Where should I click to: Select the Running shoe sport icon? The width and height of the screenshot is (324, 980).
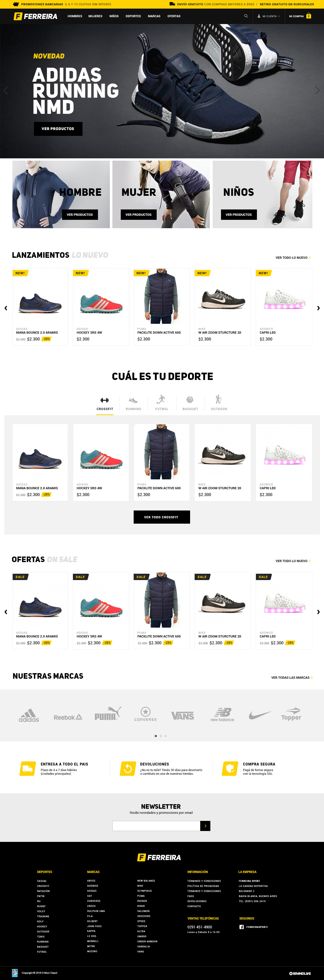pyautogui.click(x=133, y=400)
